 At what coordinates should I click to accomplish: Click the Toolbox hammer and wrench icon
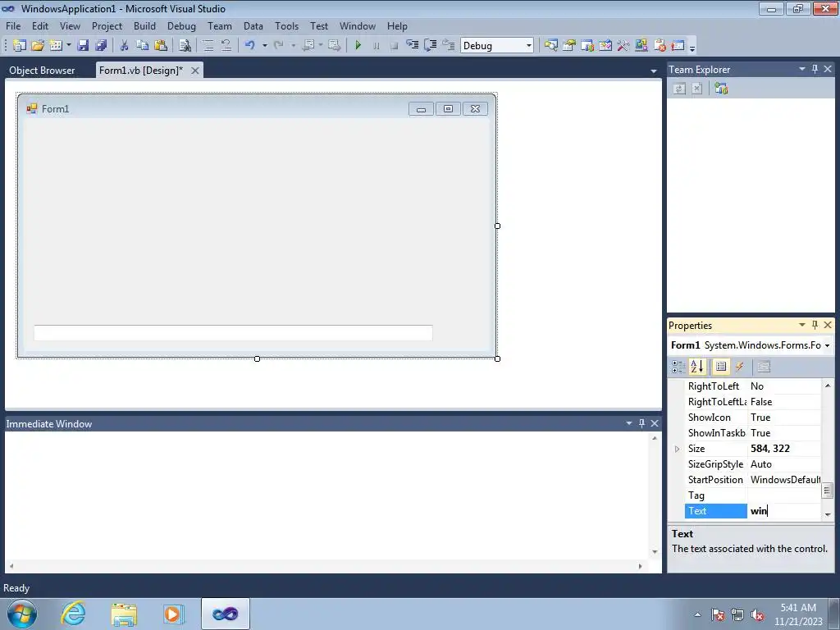coord(623,46)
